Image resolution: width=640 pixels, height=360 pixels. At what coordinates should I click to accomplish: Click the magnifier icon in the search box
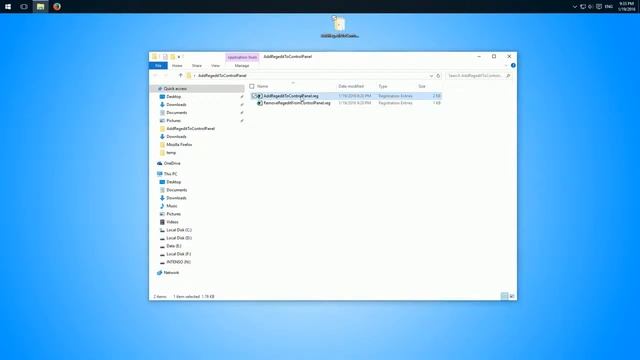(x=508, y=76)
